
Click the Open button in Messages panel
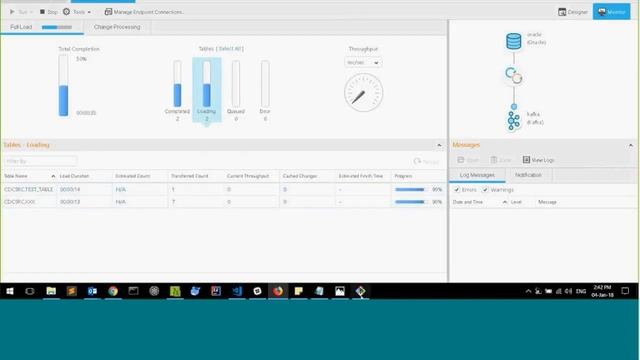(x=468, y=160)
